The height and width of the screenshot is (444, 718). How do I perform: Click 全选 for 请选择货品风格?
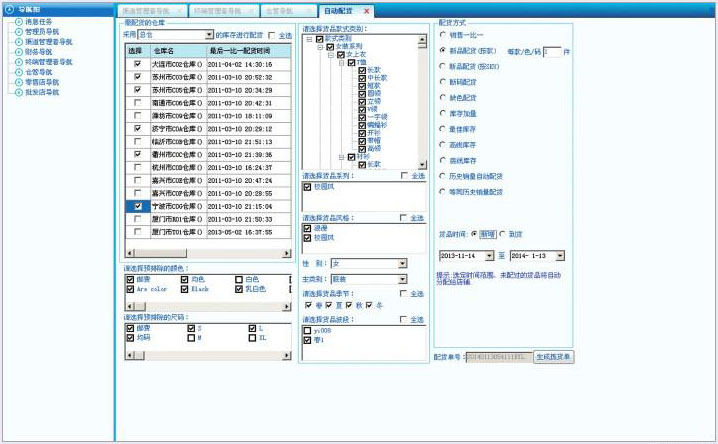coord(403,217)
